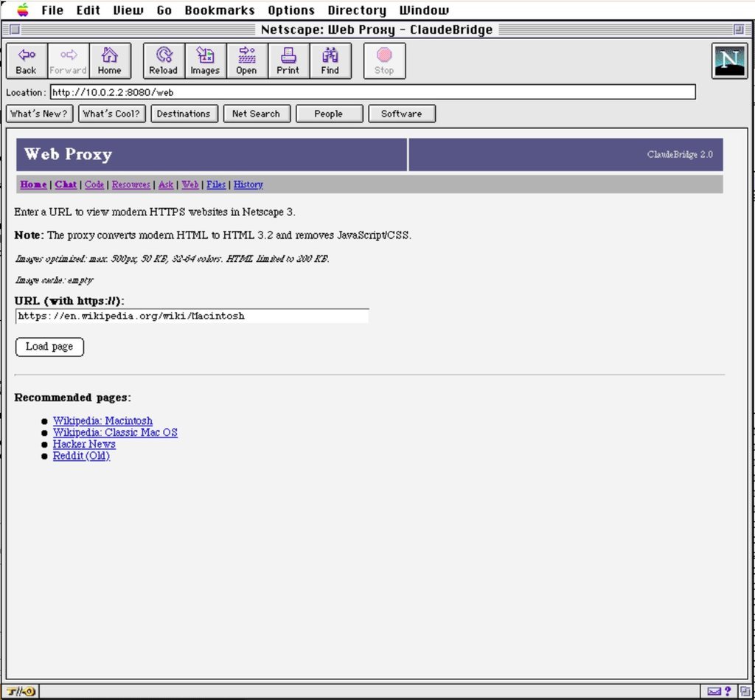This screenshot has width=755, height=700.
Task: Open the Bookmarks menu
Action: tap(220, 10)
